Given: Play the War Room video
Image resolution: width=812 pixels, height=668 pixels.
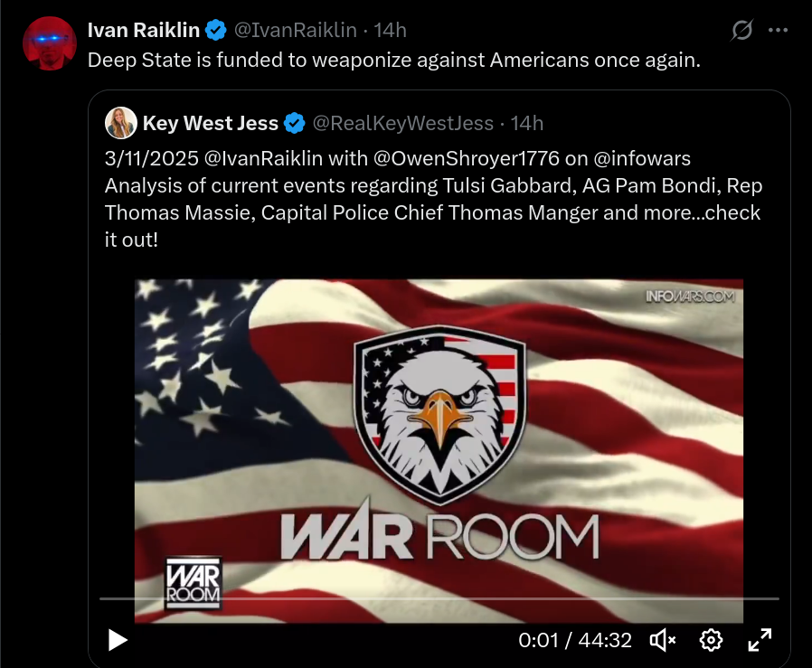Looking at the screenshot, I should click(x=118, y=640).
